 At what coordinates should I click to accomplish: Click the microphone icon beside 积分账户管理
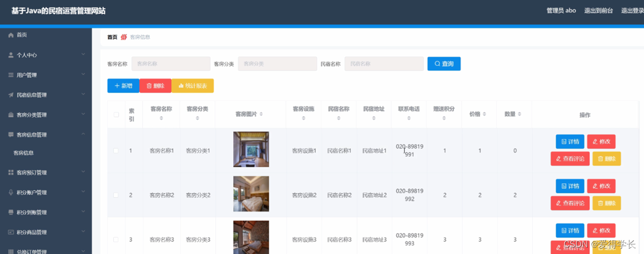pos(11,192)
